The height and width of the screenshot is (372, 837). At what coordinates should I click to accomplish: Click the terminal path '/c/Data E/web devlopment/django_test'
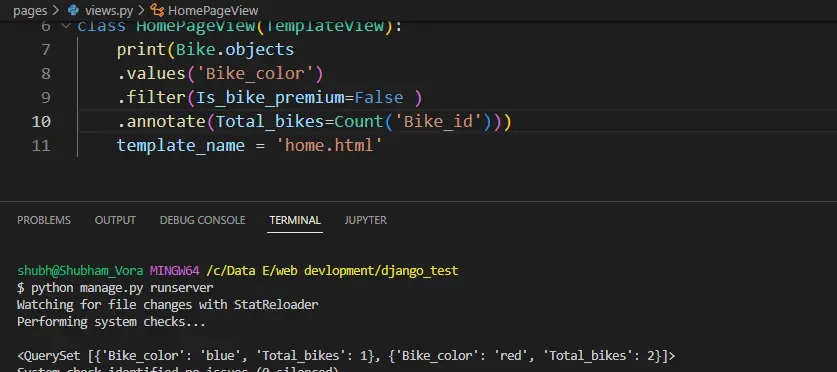point(332,271)
